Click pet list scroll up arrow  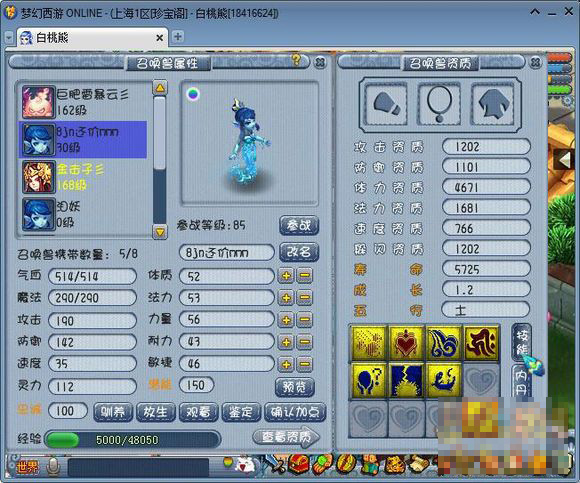tap(160, 88)
